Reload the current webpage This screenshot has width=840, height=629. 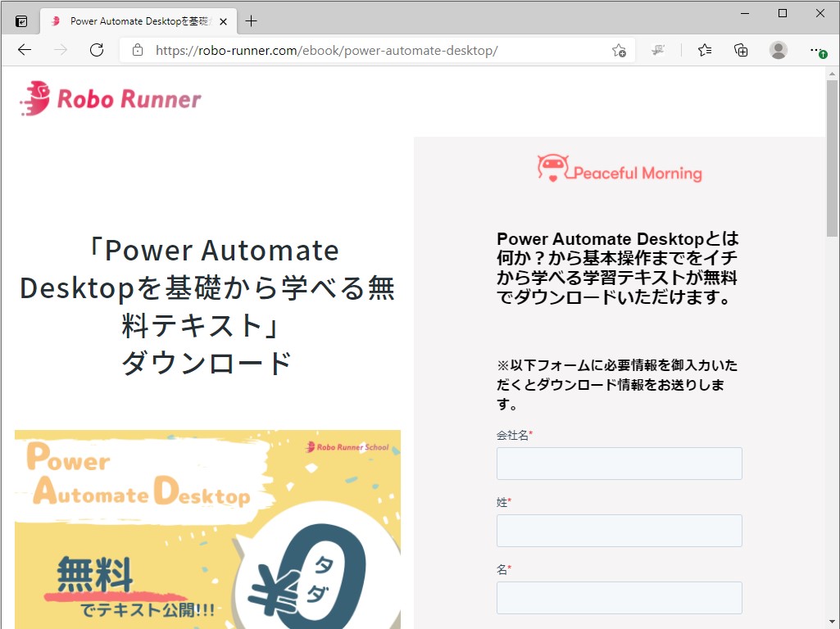coord(97,49)
